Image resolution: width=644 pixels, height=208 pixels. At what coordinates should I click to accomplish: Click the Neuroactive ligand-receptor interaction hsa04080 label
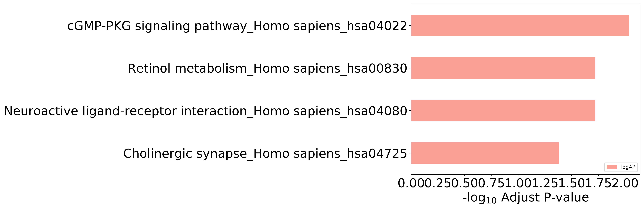[x=206, y=111]
